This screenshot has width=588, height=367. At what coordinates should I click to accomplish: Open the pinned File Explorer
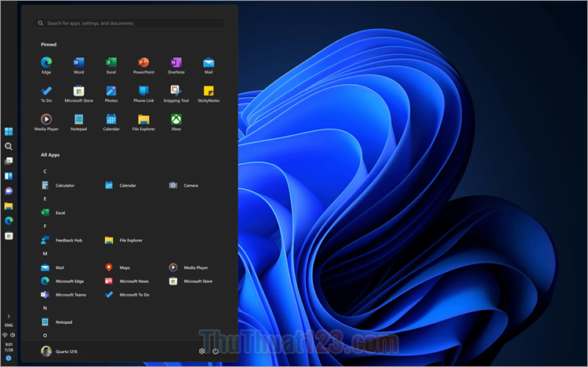143,122
